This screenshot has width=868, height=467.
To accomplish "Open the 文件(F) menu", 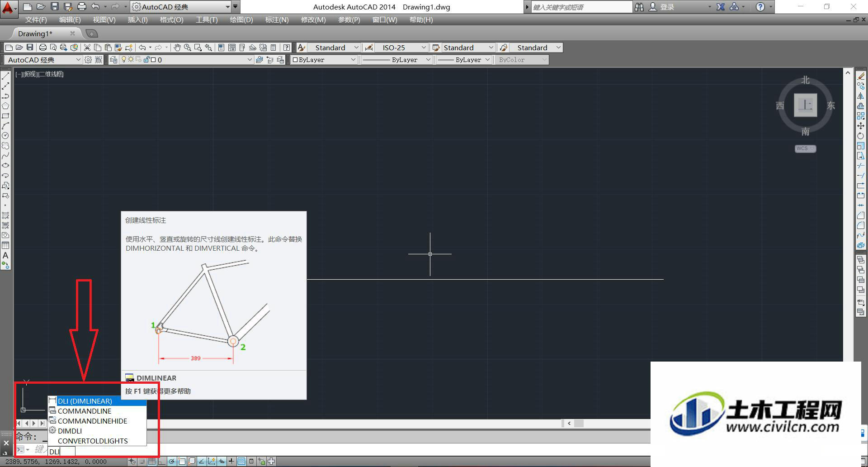I will (36, 20).
